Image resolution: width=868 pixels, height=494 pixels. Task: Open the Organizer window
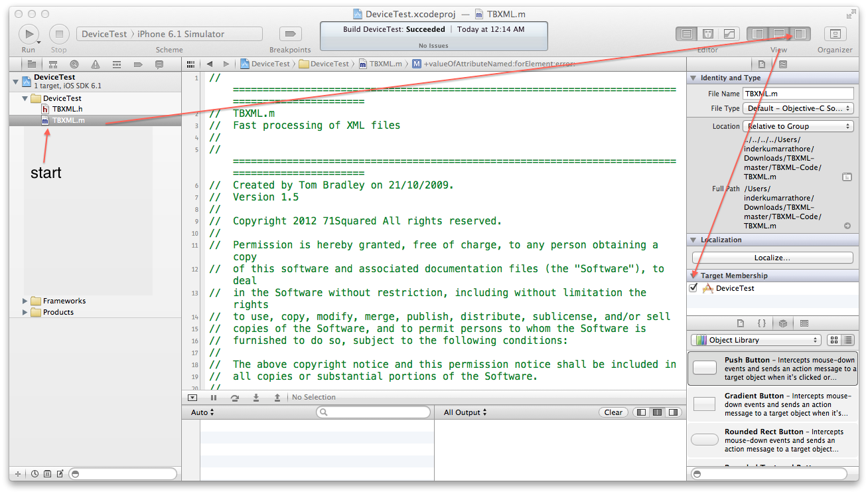pyautogui.click(x=835, y=34)
